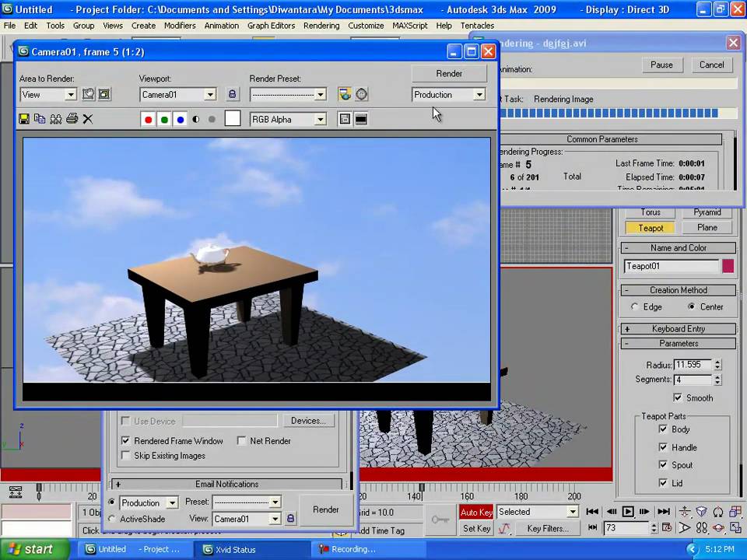
Task: Go to the start frame
Action: (x=592, y=512)
